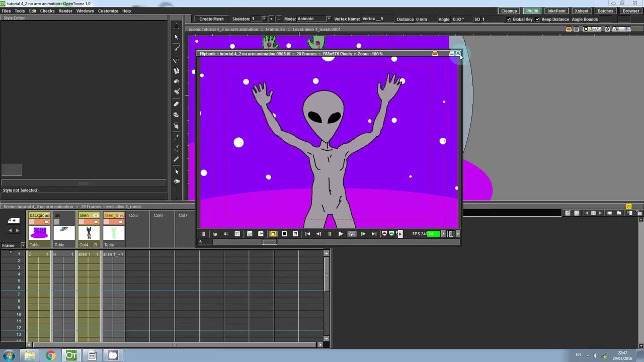Switch to the Browser room

click(x=631, y=11)
